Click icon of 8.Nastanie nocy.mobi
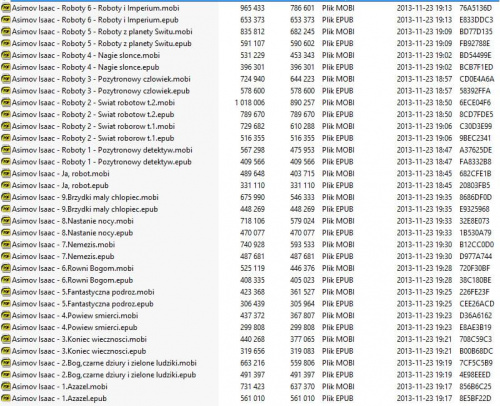 [5, 221]
